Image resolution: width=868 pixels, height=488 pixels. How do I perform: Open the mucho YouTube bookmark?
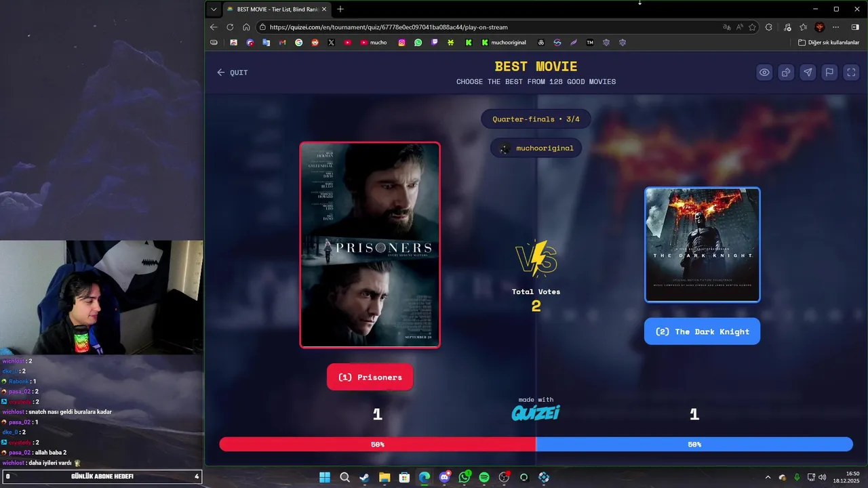(x=374, y=42)
